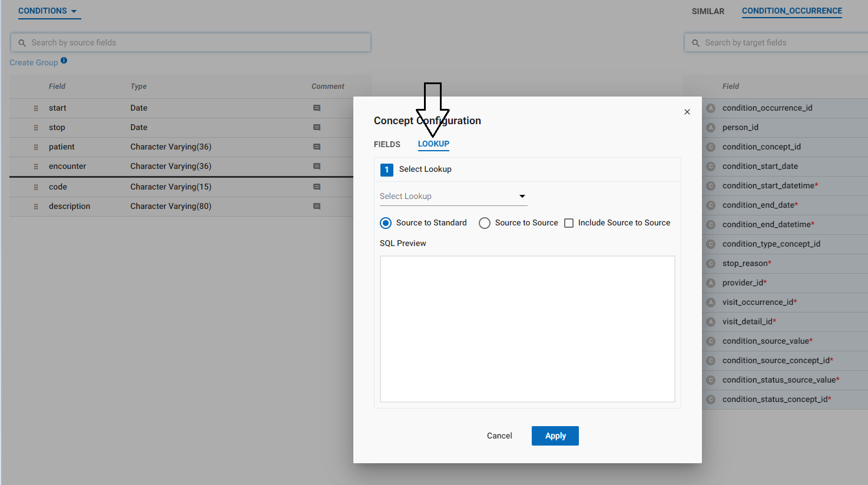Click the info icon next to Create Group
This screenshot has width=868, height=485.
63,61
